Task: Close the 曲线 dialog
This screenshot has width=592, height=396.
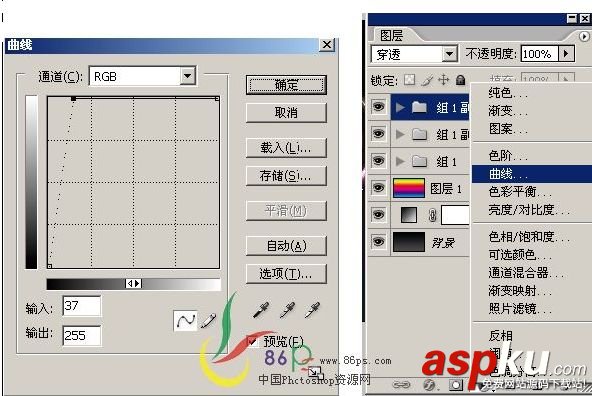Action: point(327,45)
